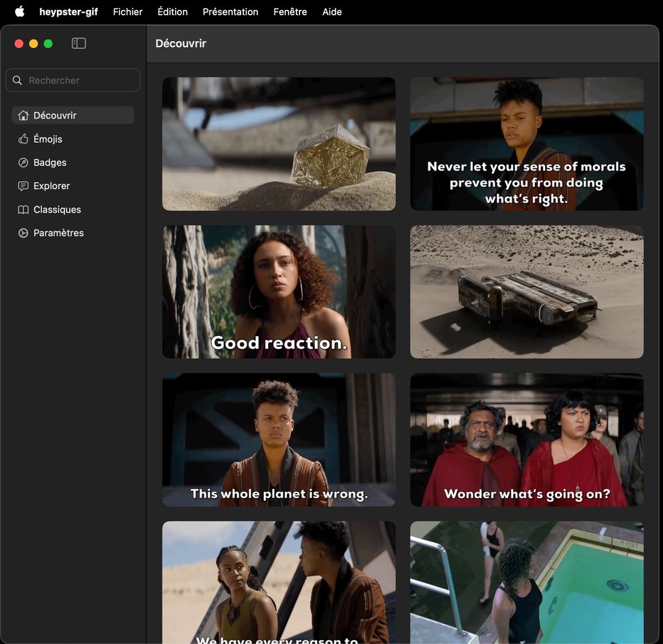Viewport: 663px width, 644px height.
Task: Choose the 'This whole planet is wrong.' GIF
Action: point(279,440)
